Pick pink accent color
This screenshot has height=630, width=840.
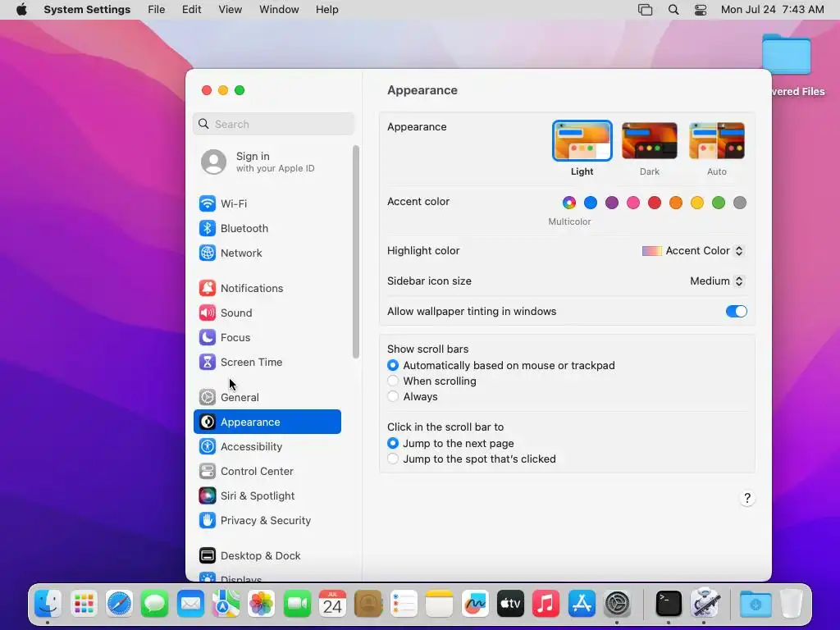click(x=633, y=203)
